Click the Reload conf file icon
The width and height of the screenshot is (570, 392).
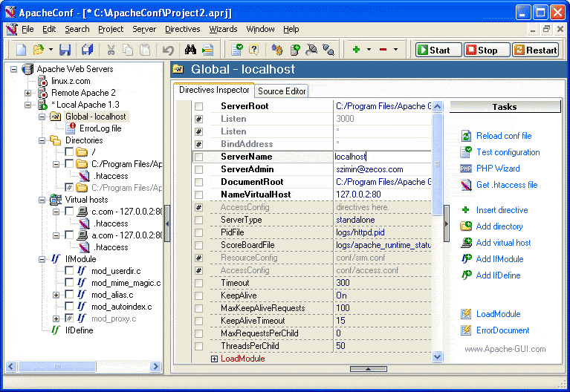coord(467,136)
